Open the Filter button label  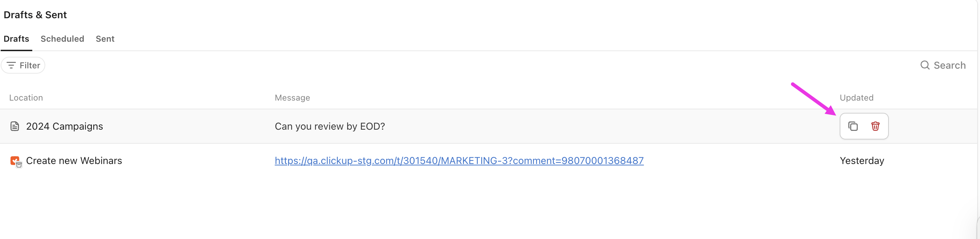pyautogui.click(x=30, y=65)
